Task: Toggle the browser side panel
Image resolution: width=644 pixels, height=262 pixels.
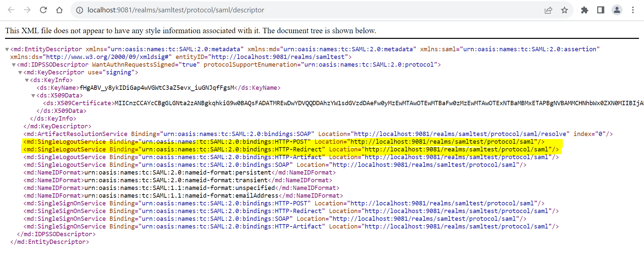Action: pyautogui.click(x=601, y=10)
